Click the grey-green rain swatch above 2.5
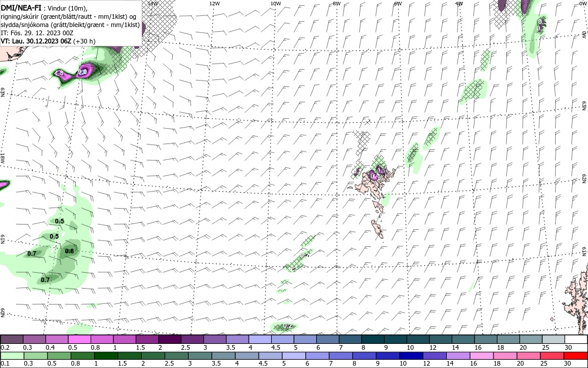 pyautogui.click(x=176, y=356)
